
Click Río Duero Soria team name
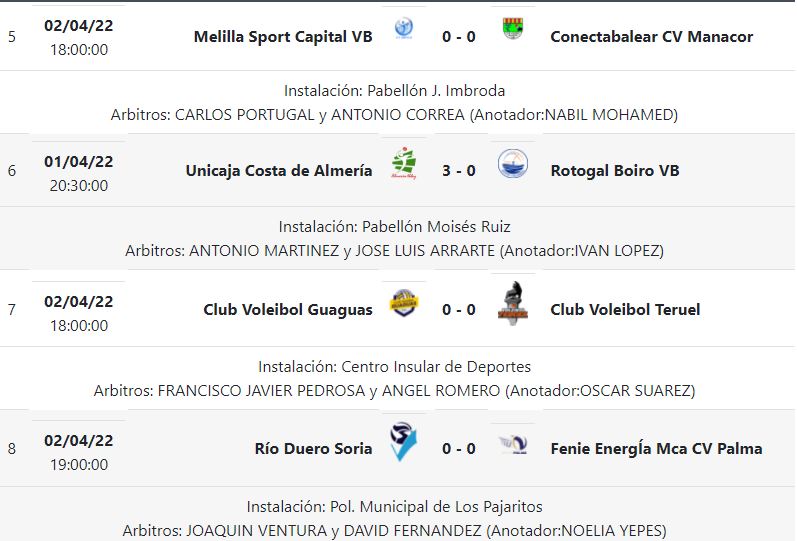tap(314, 449)
